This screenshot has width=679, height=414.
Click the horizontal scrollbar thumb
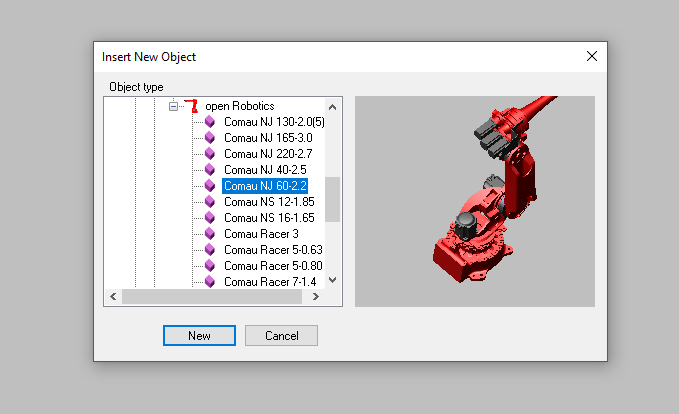[212, 297]
